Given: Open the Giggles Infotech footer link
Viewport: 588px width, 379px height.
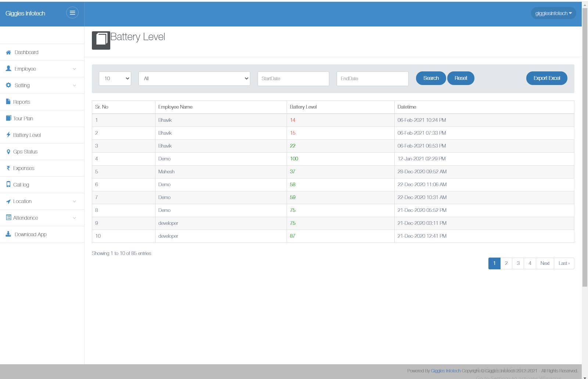Looking at the screenshot, I should point(446,371).
